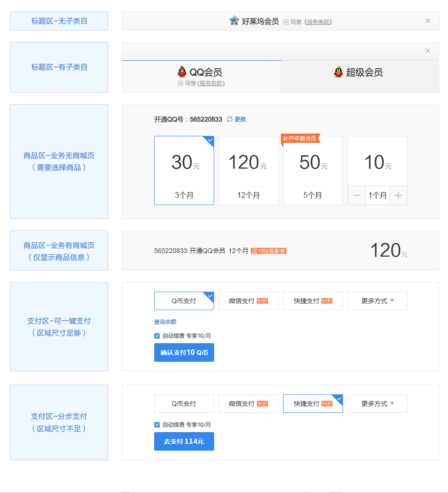The image size is (448, 493).
Task: Expand 更多方式 dropdown in step-payment area
Action: pos(378,404)
